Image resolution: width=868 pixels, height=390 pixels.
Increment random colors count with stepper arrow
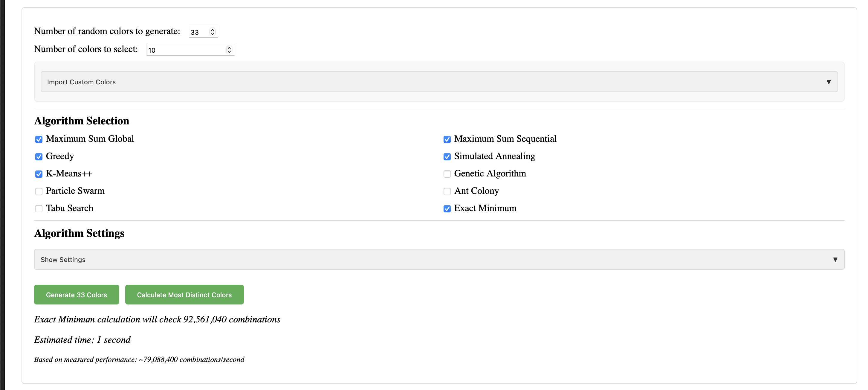(x=213, y=30)
